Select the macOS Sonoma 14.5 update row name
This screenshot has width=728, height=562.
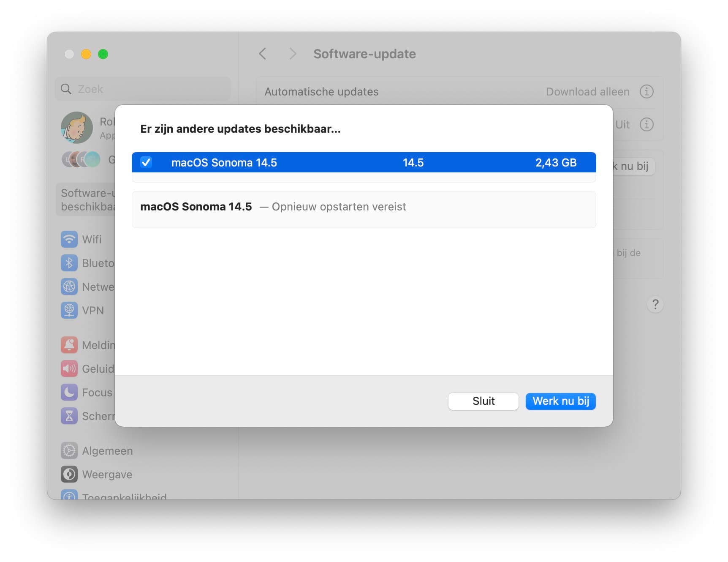pos(224,163)
